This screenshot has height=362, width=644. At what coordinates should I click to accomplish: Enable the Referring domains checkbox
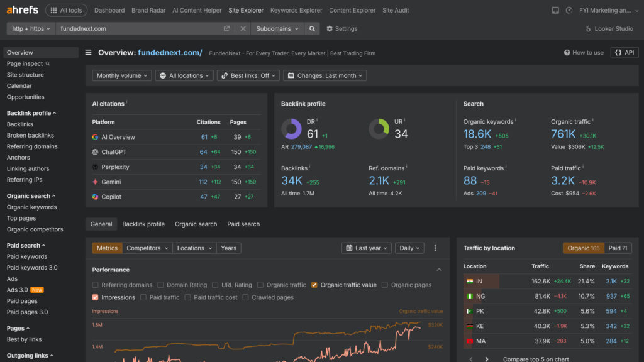96,285
